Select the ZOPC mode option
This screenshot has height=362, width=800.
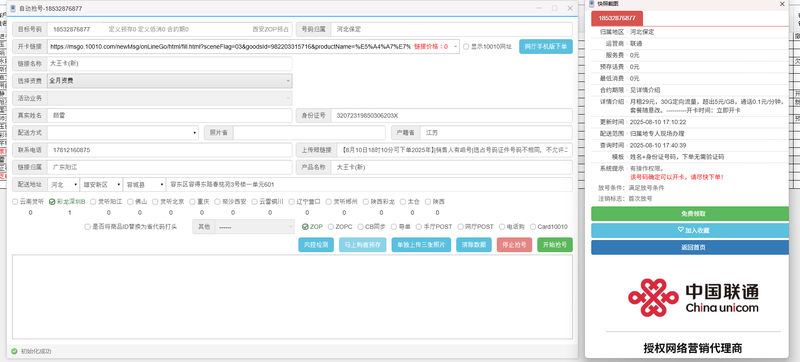click(331, 226)
